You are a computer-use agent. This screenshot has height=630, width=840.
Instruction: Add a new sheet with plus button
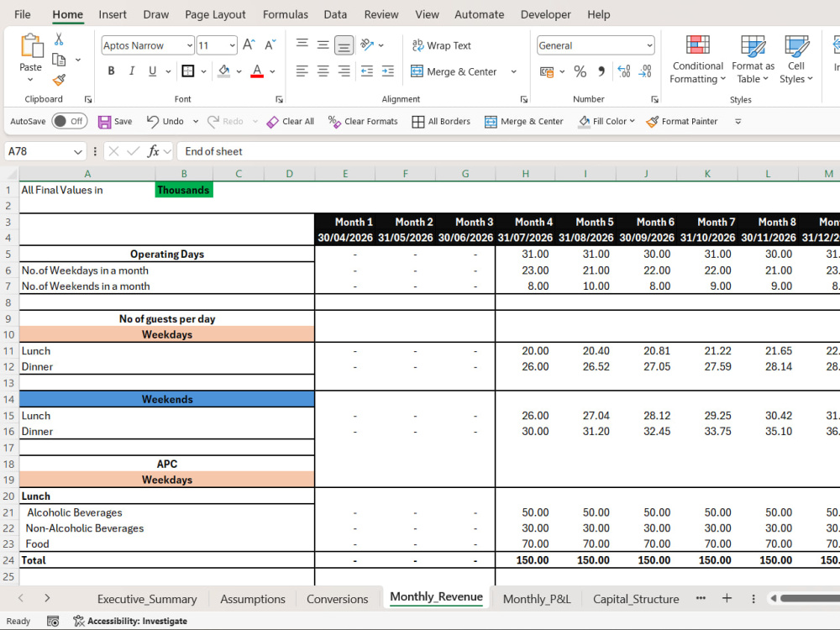727,598
